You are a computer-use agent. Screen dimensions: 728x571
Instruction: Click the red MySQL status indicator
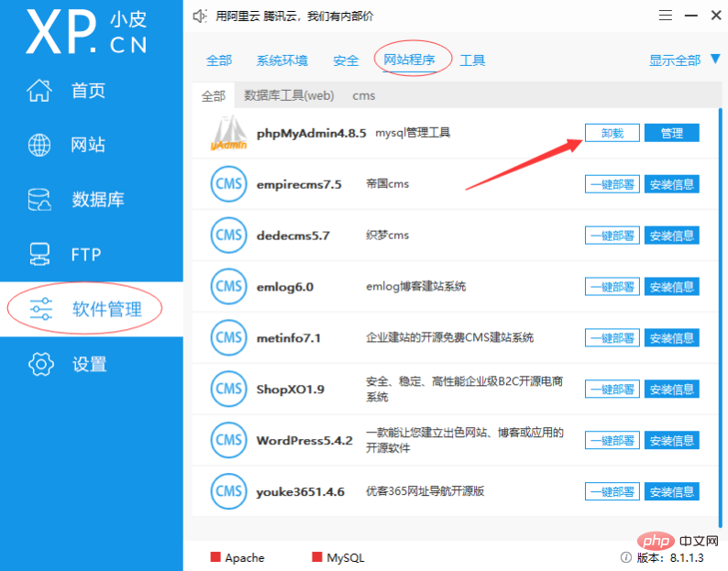pos(318,557)
